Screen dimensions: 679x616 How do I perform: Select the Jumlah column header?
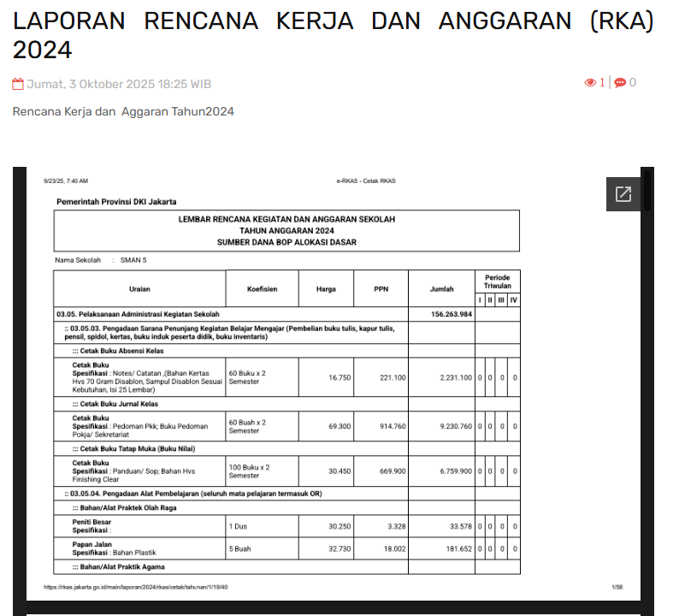441,289
